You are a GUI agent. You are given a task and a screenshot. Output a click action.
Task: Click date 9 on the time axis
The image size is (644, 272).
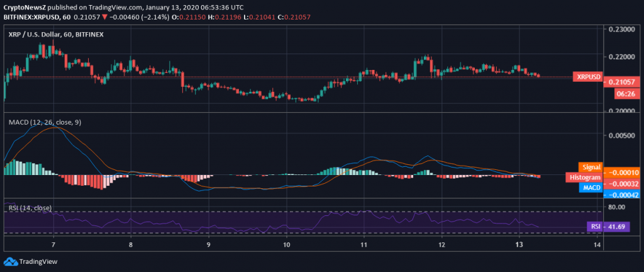pyautogui.click(x=209, y=245)
